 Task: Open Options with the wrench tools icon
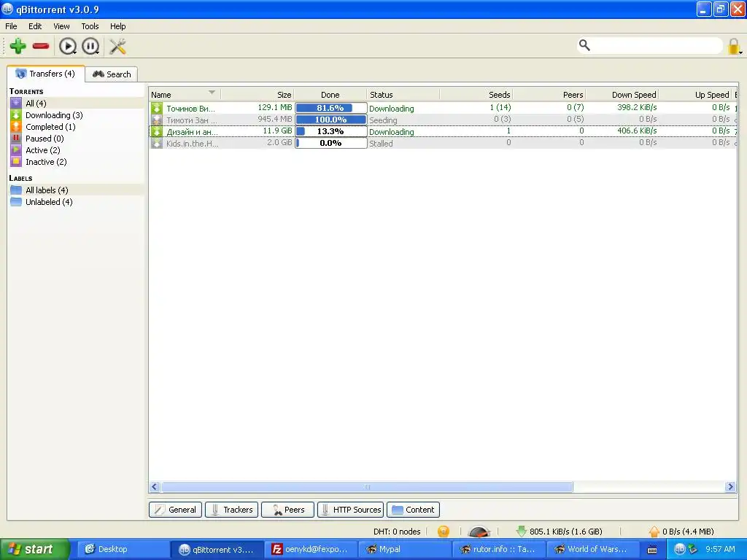pos(117,46)
